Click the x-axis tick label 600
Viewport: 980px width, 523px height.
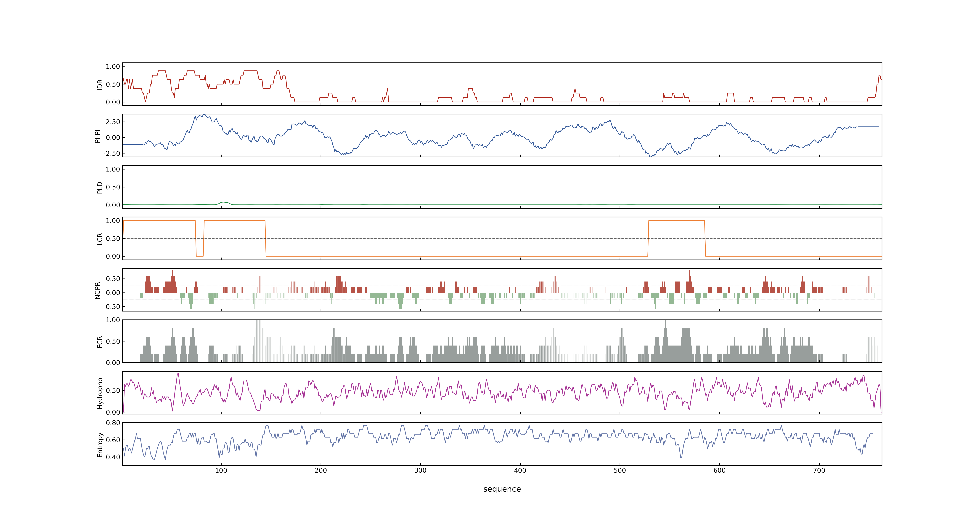719,470
